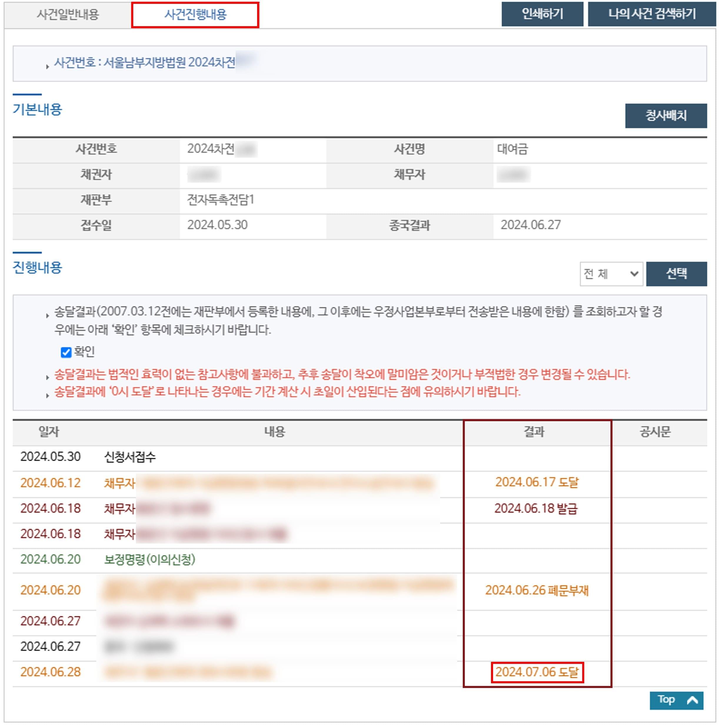Click the 공시문 column header
This screenshot has height=728, width=719.
(x=655, y=432)
